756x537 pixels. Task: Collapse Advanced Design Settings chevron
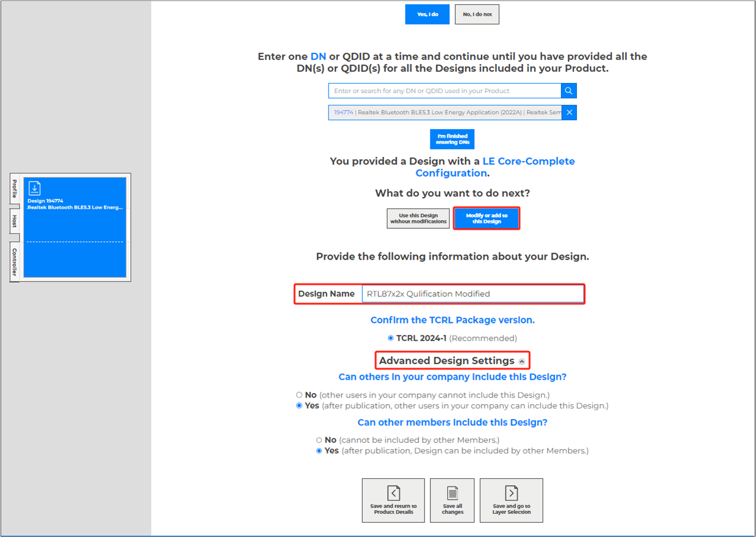pyautogui.click(x=522, y=362)
